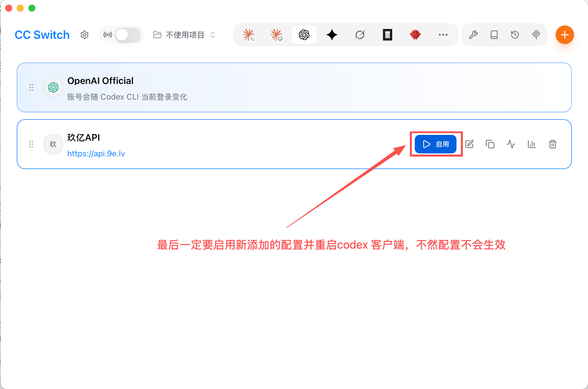Click the paperclip attachment icon
The image size is (588, 389).
(536, 35)
